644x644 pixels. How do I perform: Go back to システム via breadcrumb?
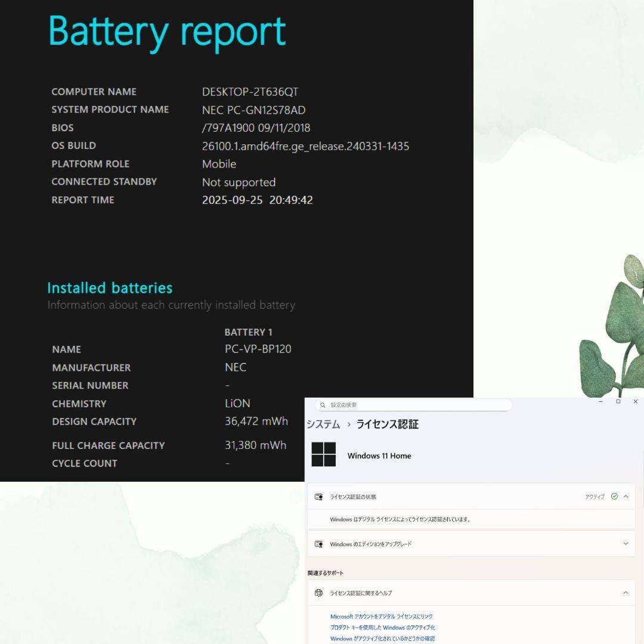pos(323,424)
